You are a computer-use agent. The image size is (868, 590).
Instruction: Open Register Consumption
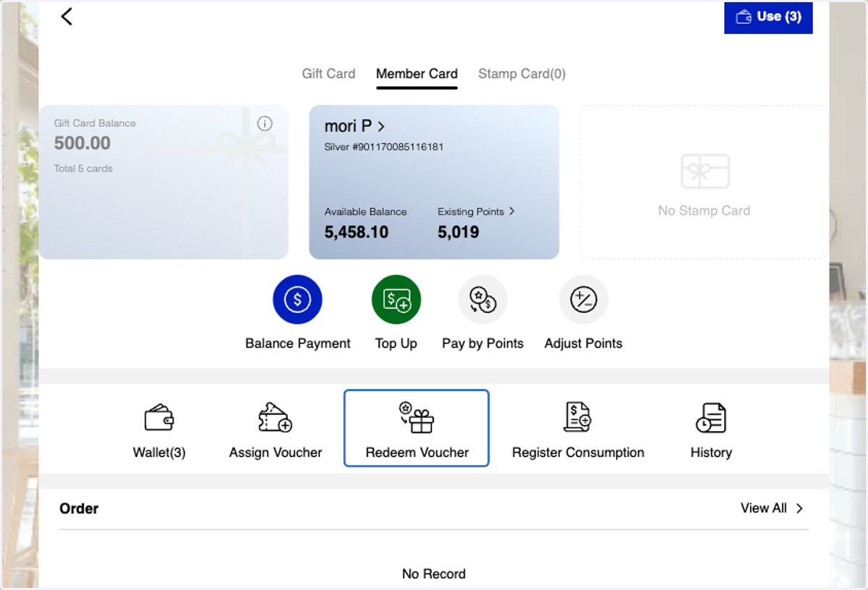(578, 429)
